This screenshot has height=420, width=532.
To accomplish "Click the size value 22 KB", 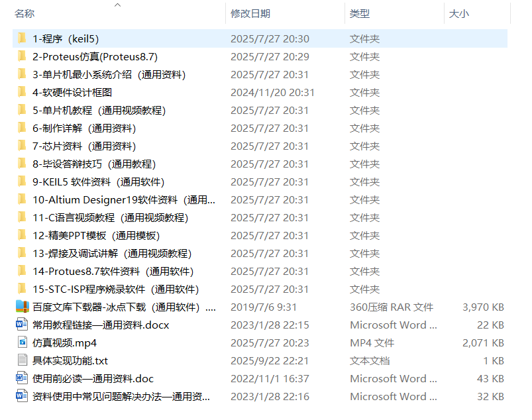I will [491, 325].
